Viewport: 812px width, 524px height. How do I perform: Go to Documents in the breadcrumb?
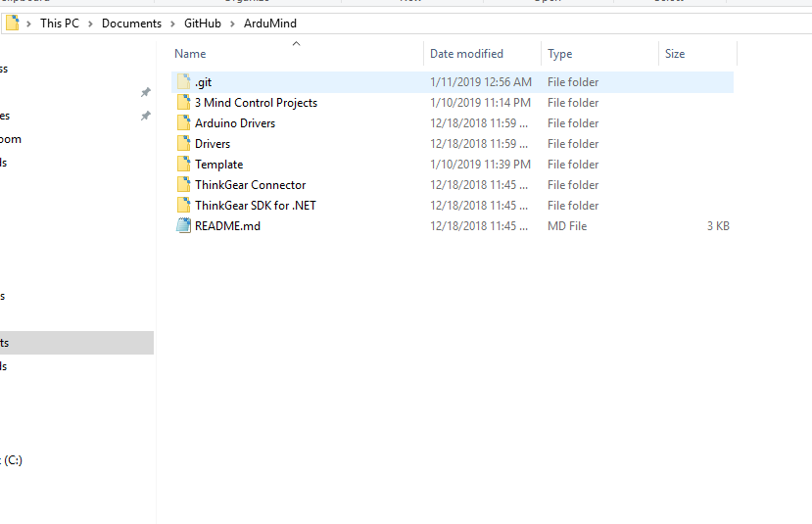click(131, 24)
